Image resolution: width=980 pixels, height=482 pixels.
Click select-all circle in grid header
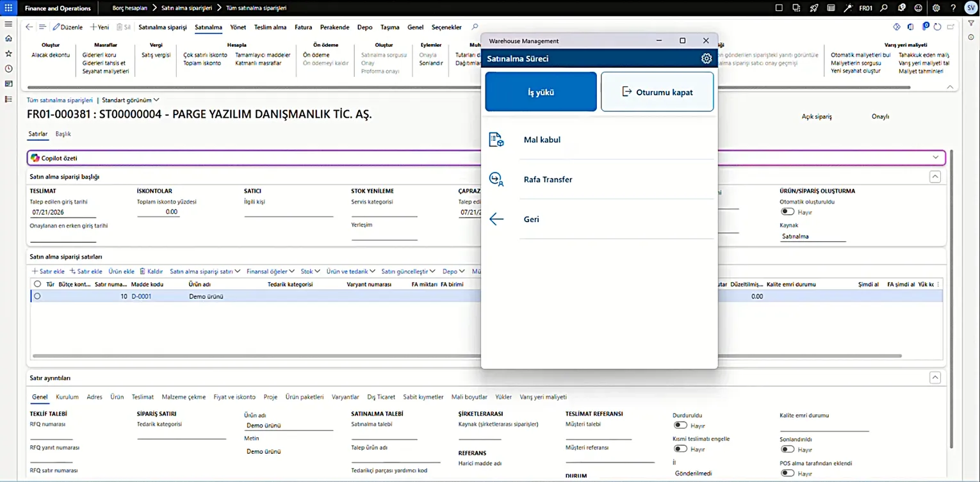click(37, 284)
